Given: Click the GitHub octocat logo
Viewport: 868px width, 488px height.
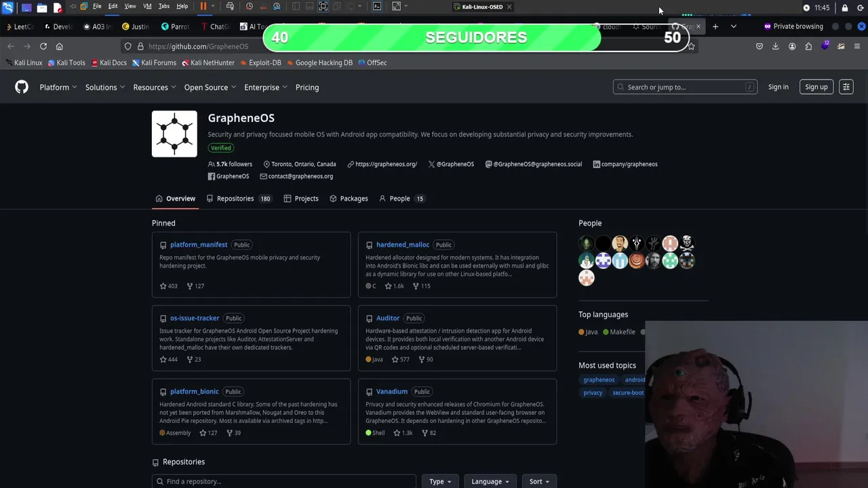Looking at the screenshot, I should pyautogui.click(x=22, y=87).
